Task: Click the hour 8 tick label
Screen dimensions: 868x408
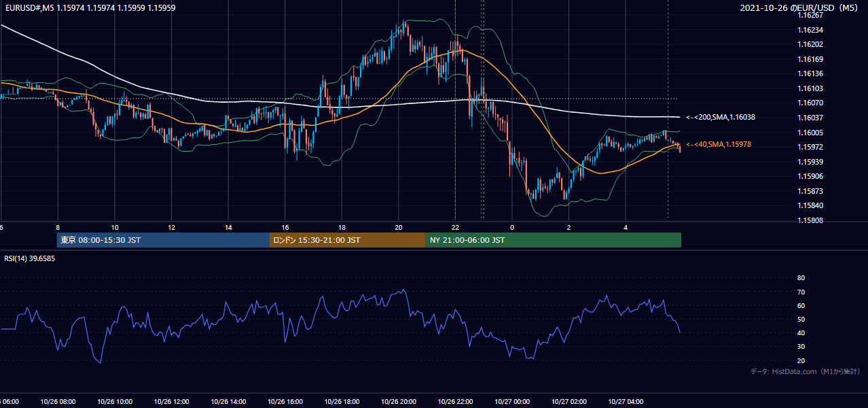Action: (58, 228)
